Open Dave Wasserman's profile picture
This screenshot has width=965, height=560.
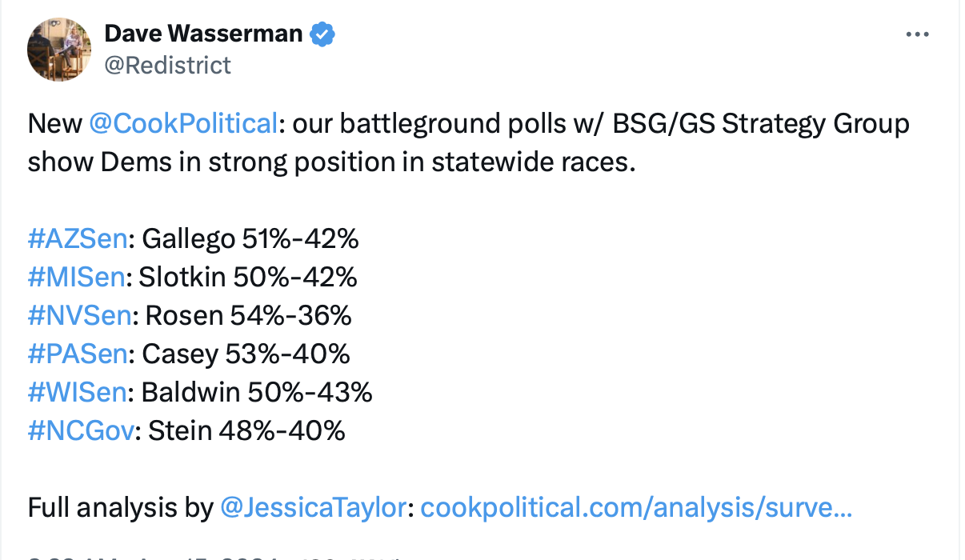tap(59, 49)
